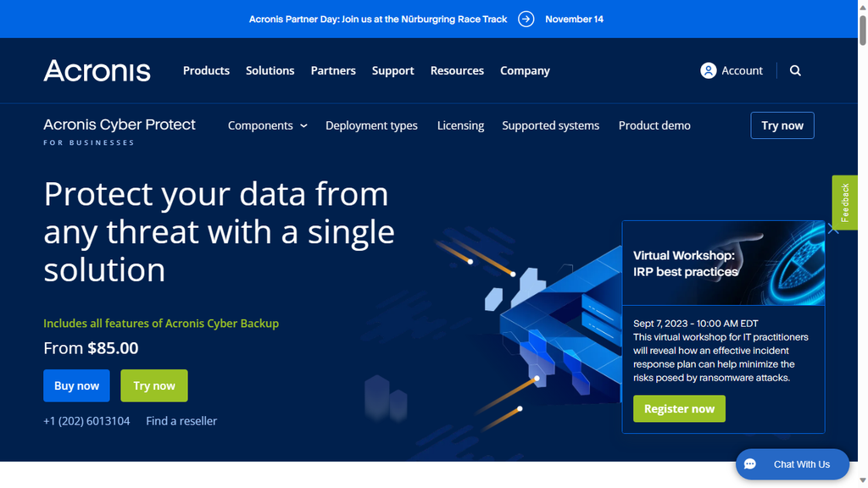Open the Products menu
Image resolution: width=868 pixels, height=488 pixels.
(x=206, y=70)
